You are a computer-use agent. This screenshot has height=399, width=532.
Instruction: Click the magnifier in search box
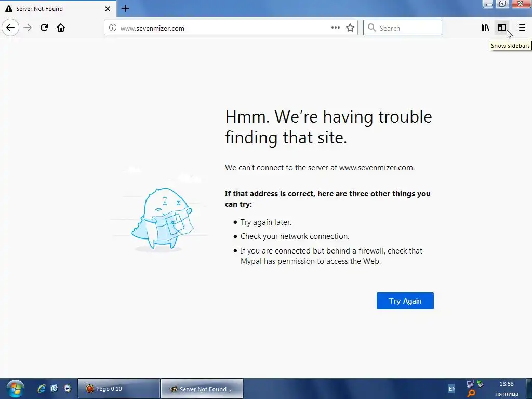[x=372, y=28]
